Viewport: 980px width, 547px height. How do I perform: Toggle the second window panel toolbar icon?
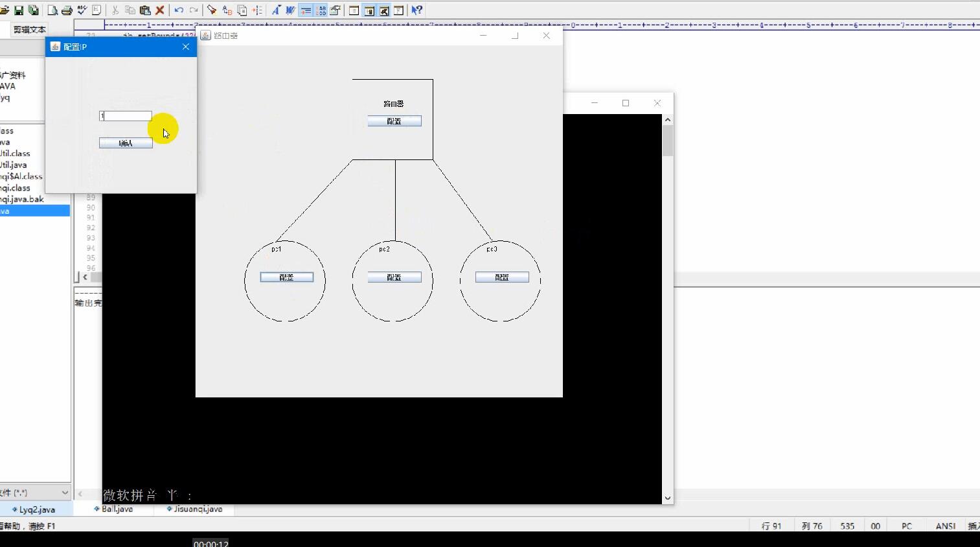369,10
